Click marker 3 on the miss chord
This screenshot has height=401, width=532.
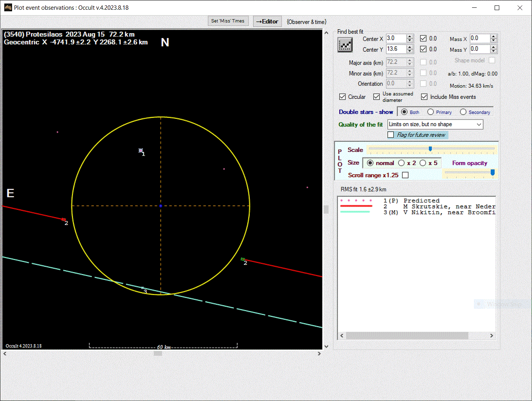click(143, 288)
